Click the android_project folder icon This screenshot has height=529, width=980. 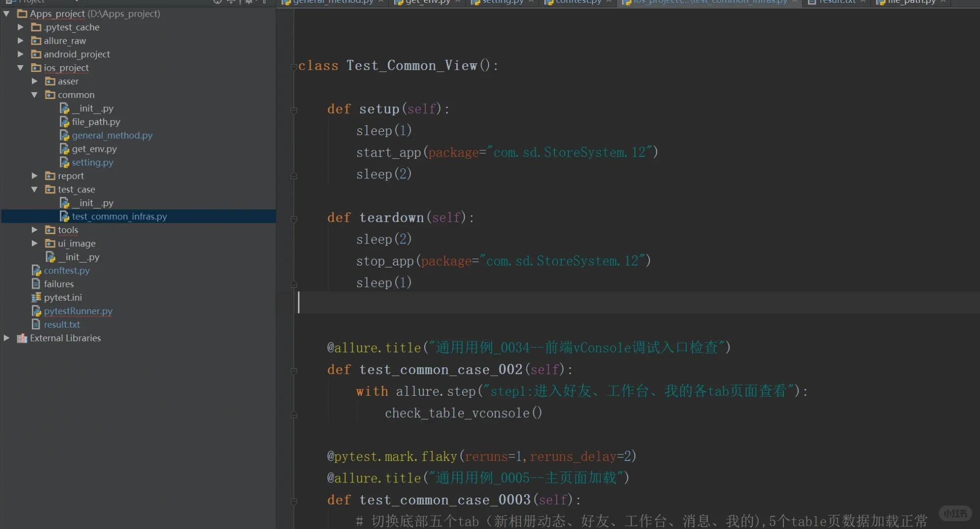coord(36,54)
